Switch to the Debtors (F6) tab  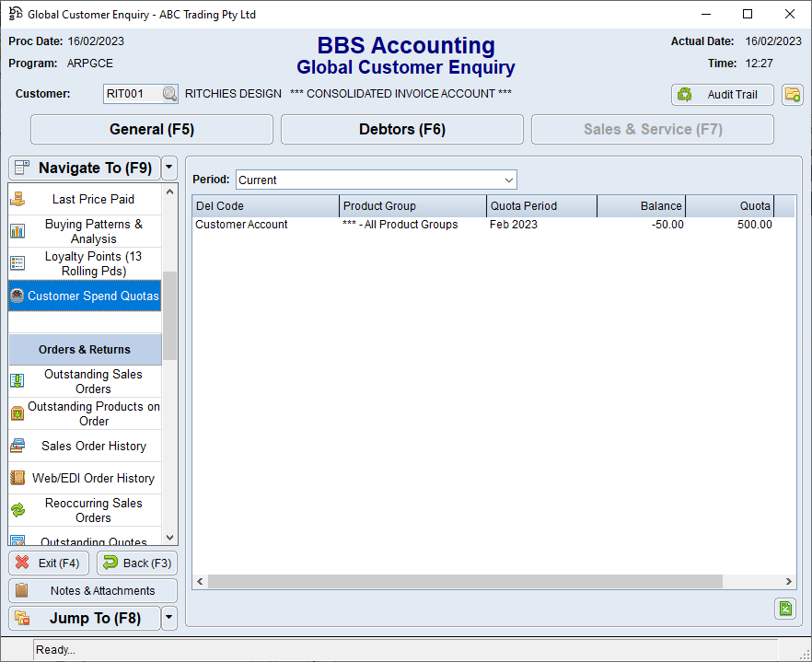401,130
